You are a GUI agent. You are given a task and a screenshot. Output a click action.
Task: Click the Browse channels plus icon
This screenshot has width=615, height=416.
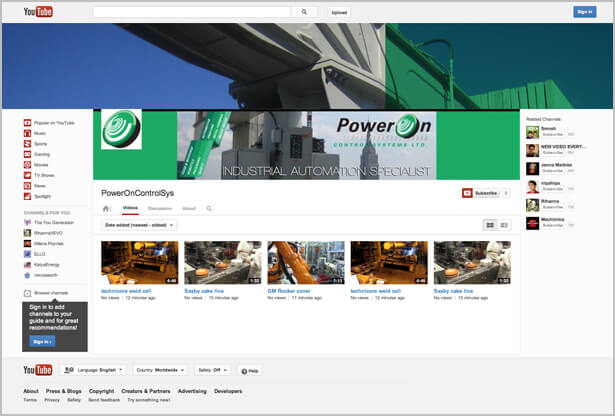pyautogui.click(x=27, y=293)
